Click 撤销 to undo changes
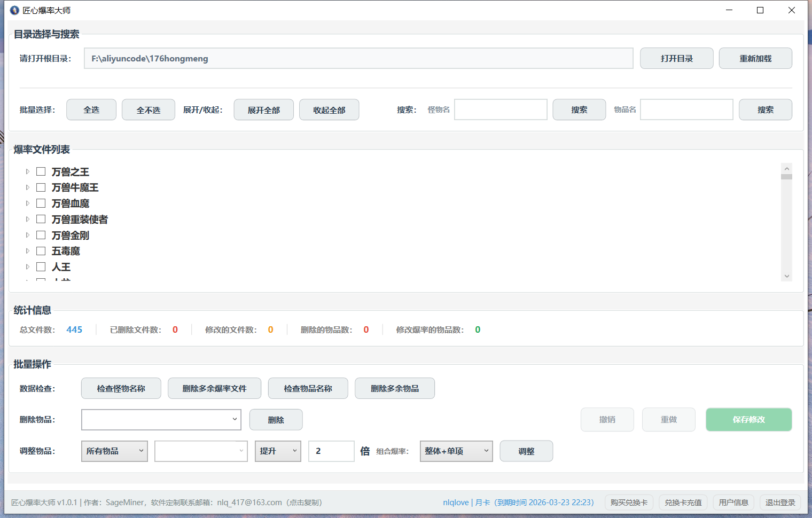This screenshot has width=812, height=518. (x=607, y=420)
